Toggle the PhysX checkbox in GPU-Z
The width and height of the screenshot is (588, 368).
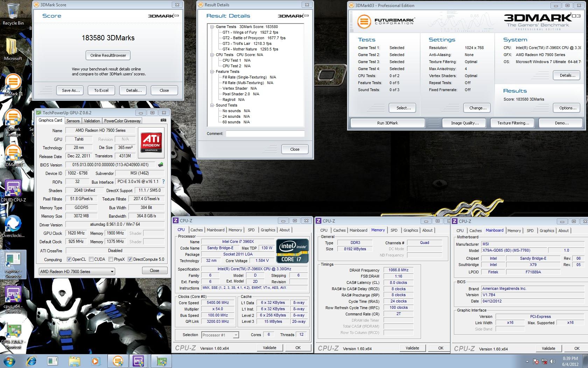[111, 259]
